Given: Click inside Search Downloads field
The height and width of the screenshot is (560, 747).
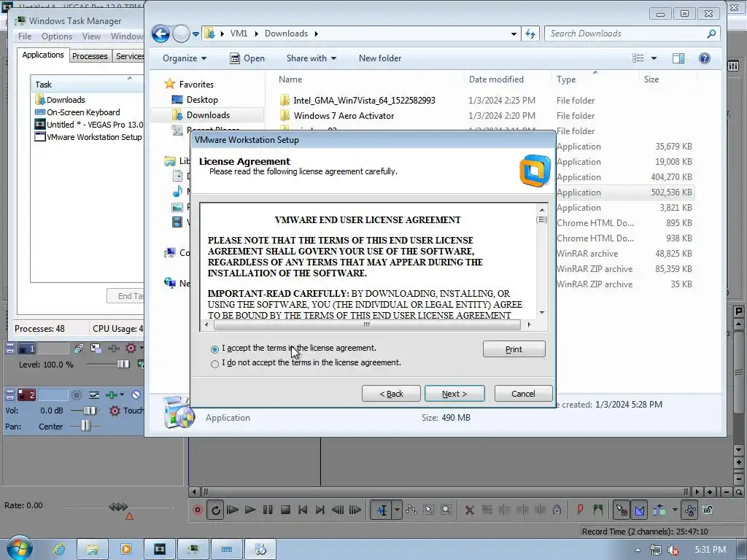Looking at the screenshot, I should click(625, 34).
